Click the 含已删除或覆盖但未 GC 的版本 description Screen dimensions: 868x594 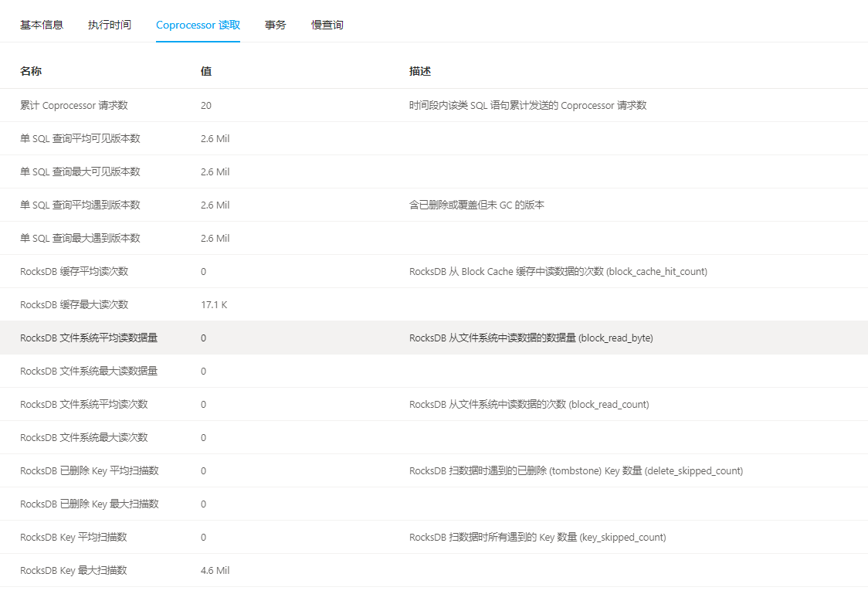tap(476, 205)
